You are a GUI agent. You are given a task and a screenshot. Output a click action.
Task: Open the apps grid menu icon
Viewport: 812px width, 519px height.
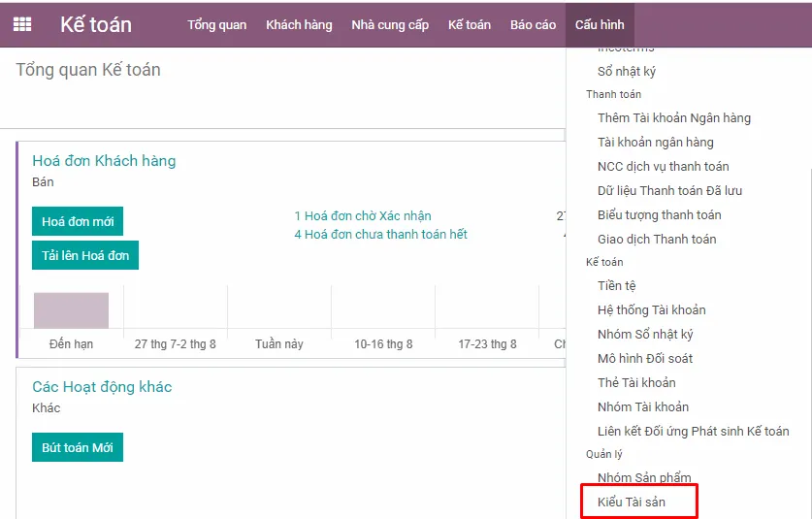[22, 24]
